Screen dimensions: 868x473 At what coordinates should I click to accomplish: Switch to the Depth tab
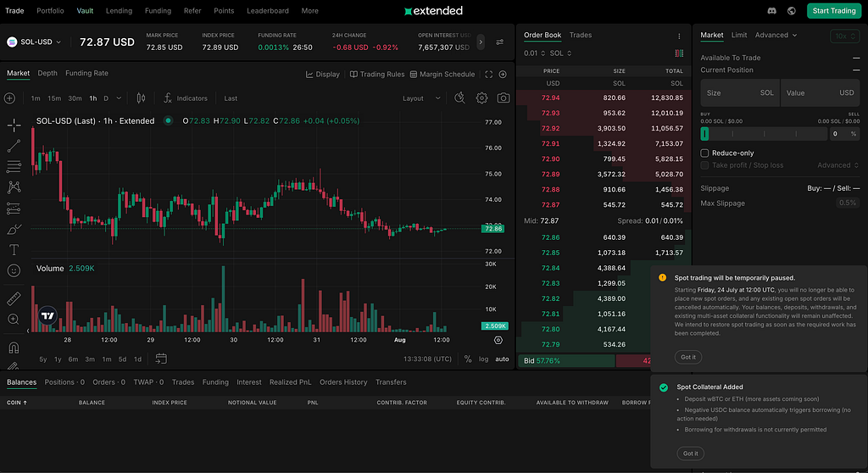pyautogui.click(x=47, y=73)
